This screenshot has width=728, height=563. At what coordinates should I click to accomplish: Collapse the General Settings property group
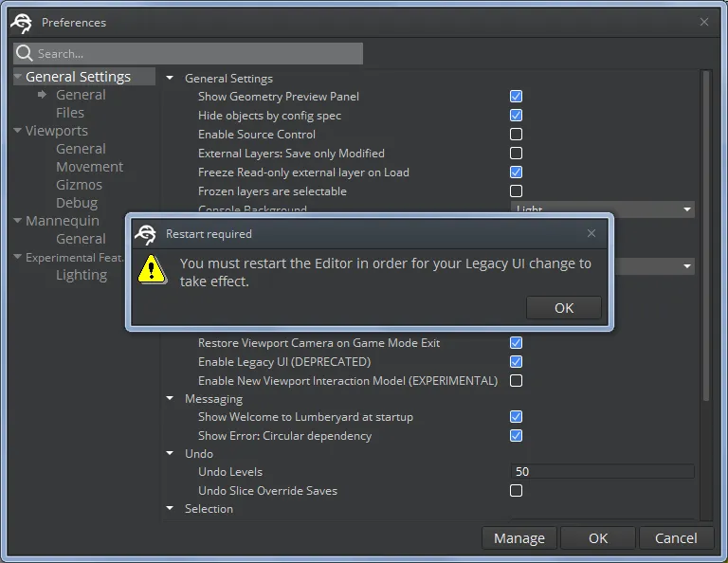170,78
